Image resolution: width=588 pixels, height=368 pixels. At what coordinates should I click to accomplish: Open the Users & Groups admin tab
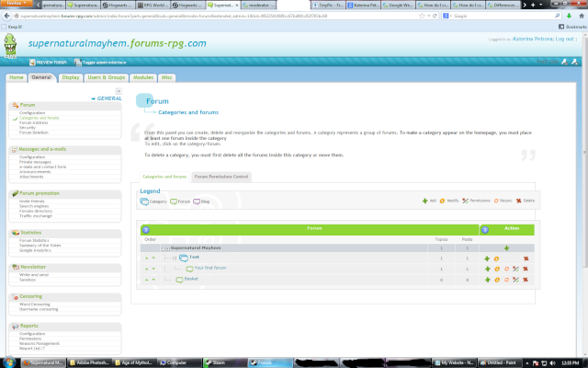(x=107, y=77)
